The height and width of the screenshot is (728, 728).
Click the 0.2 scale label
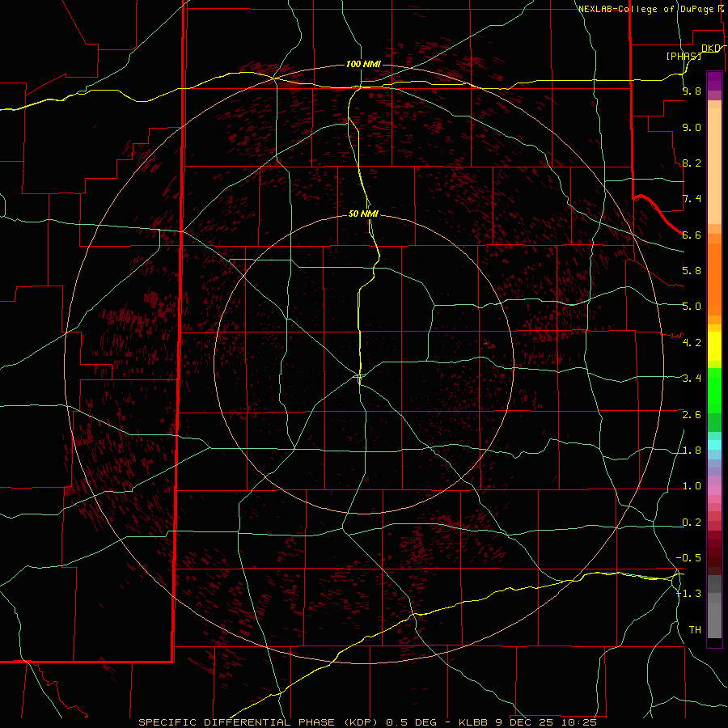(692, 523)
